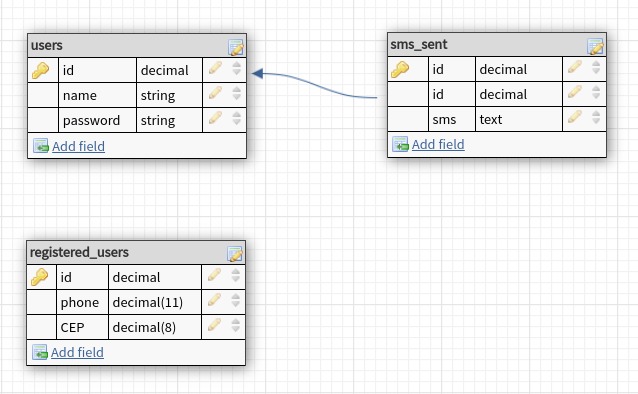Click the text type cell in sms_sent

coord(519,119)
